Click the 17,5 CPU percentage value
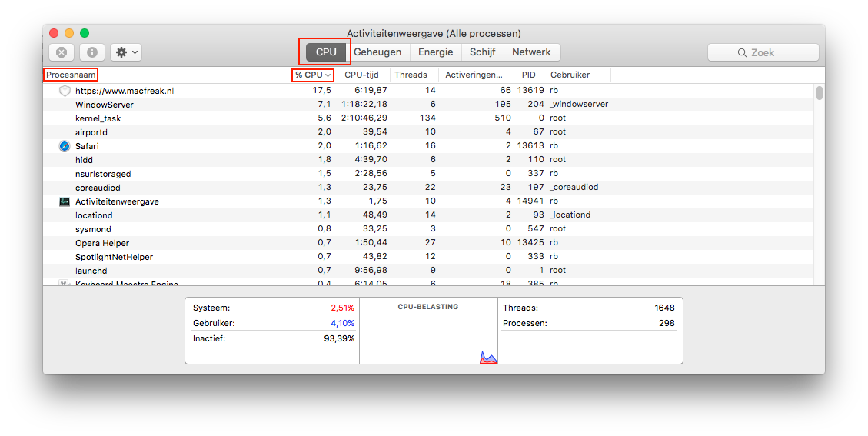868x436 pixels. (321, 90)
